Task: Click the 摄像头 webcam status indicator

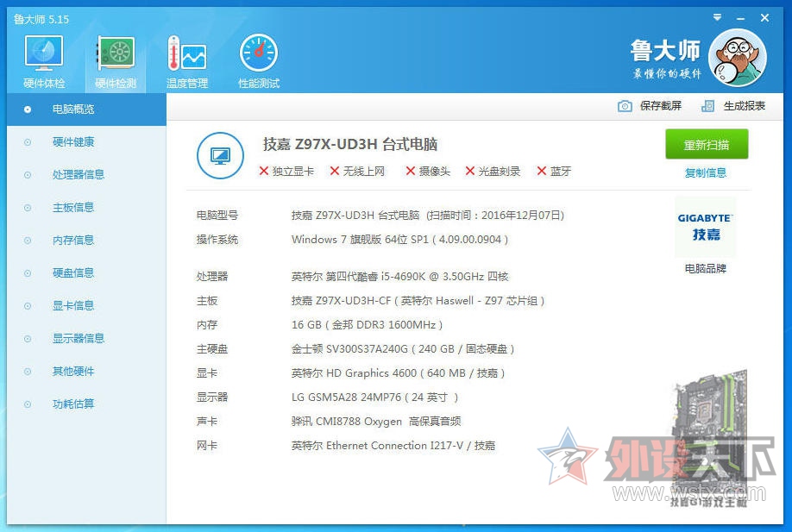Action: coord(428,171)
